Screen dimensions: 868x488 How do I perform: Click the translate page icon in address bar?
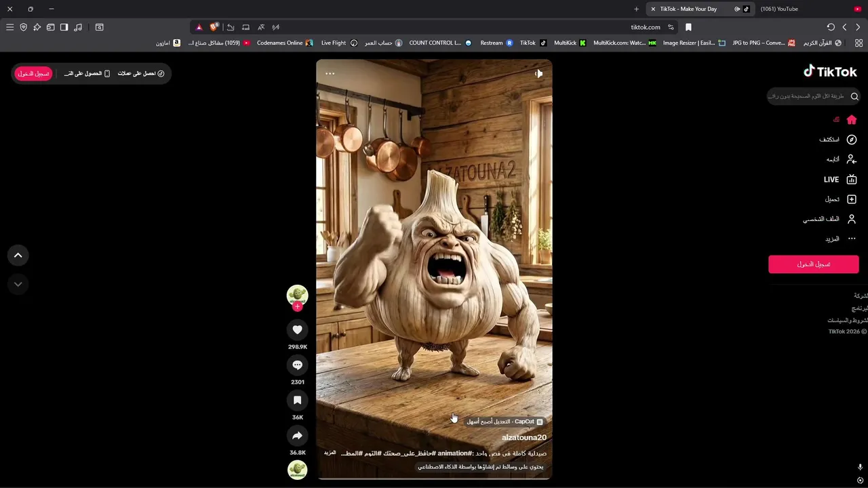(261, 27)
